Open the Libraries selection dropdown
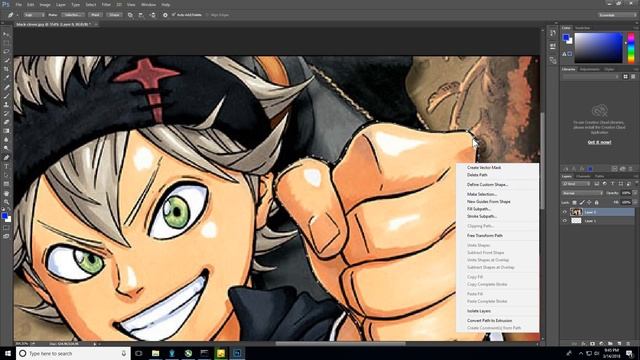 (x=591, y=76)
